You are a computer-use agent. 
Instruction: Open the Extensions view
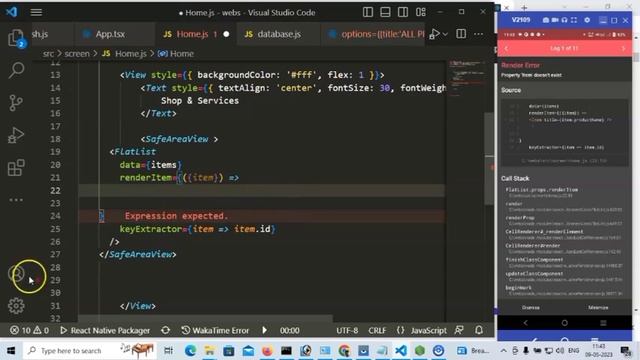coord(16,168)
